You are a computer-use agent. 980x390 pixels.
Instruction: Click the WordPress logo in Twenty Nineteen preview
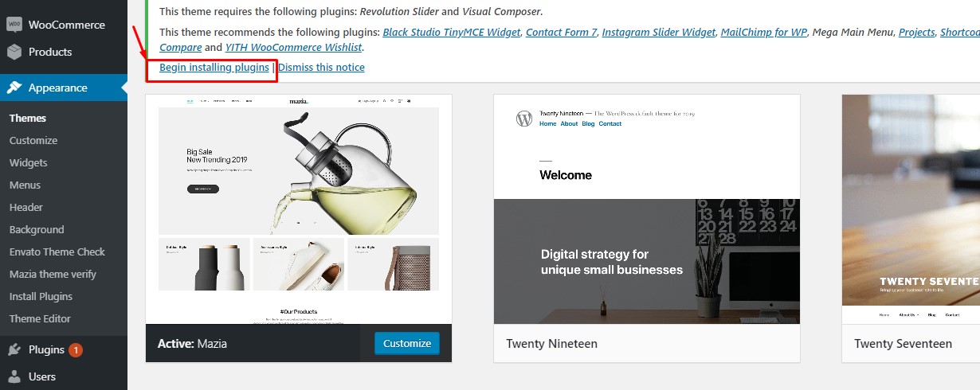pos(523,118)
